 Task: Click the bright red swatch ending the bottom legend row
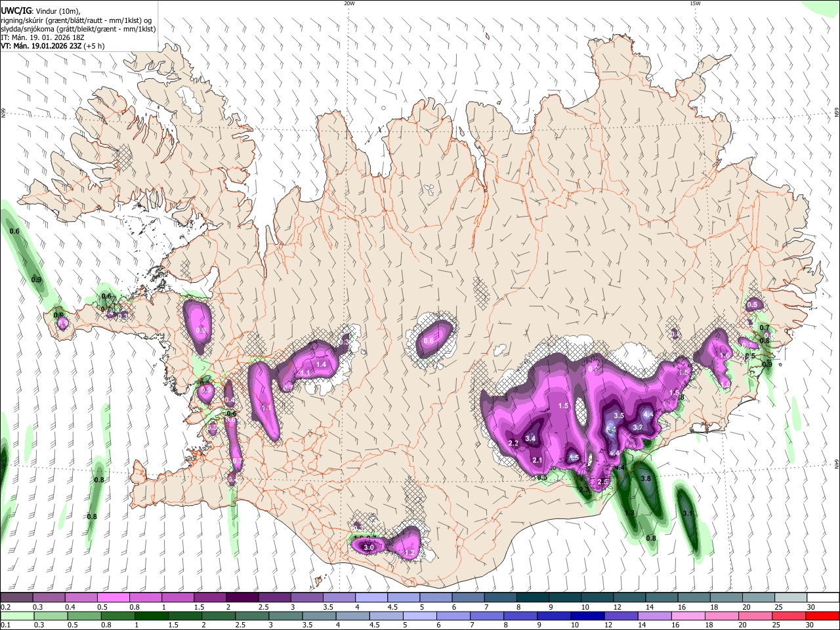click(x=822, y=616)
